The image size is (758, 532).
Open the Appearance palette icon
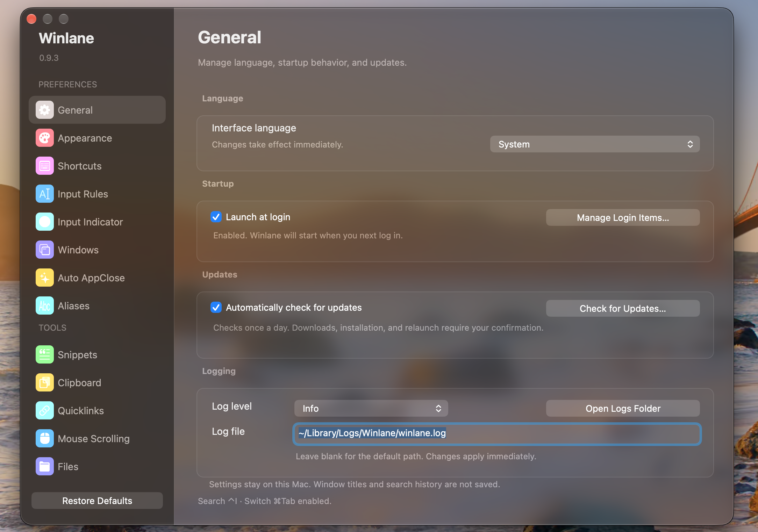[44, 138]
